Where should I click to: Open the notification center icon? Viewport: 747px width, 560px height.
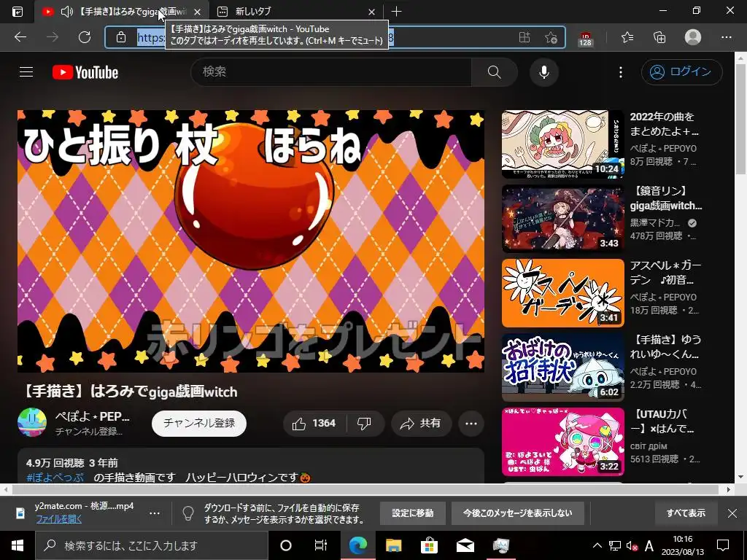[723, 545]
